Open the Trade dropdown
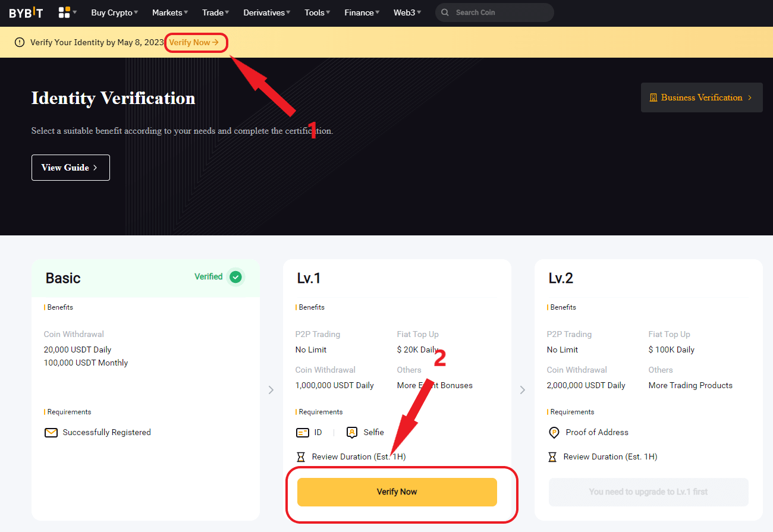 216,12
